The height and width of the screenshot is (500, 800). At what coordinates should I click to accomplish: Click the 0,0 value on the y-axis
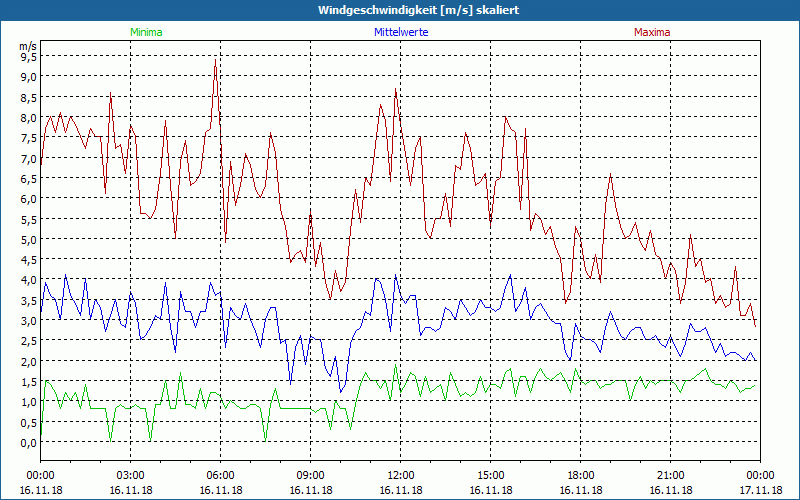(x=28, y=442)
